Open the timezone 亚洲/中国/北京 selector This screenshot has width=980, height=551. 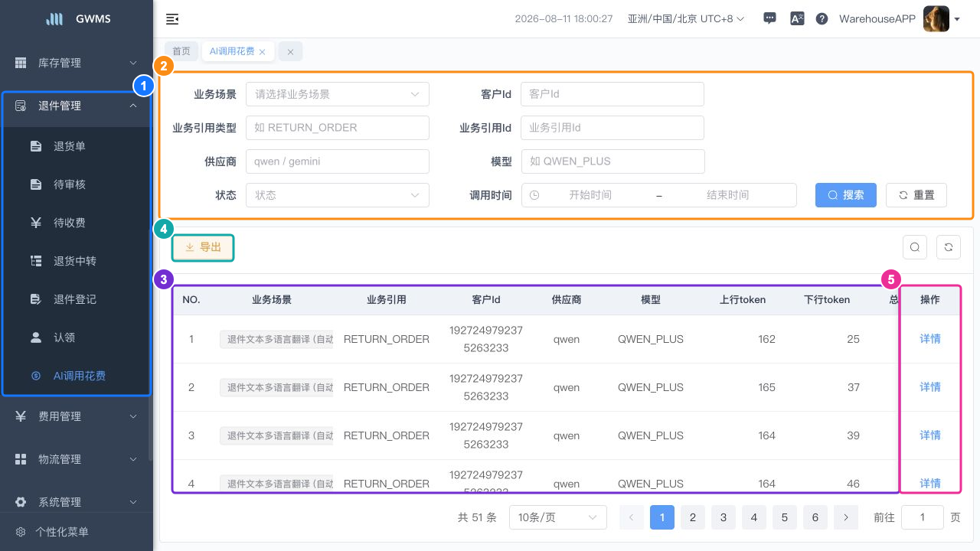[686, 19]
